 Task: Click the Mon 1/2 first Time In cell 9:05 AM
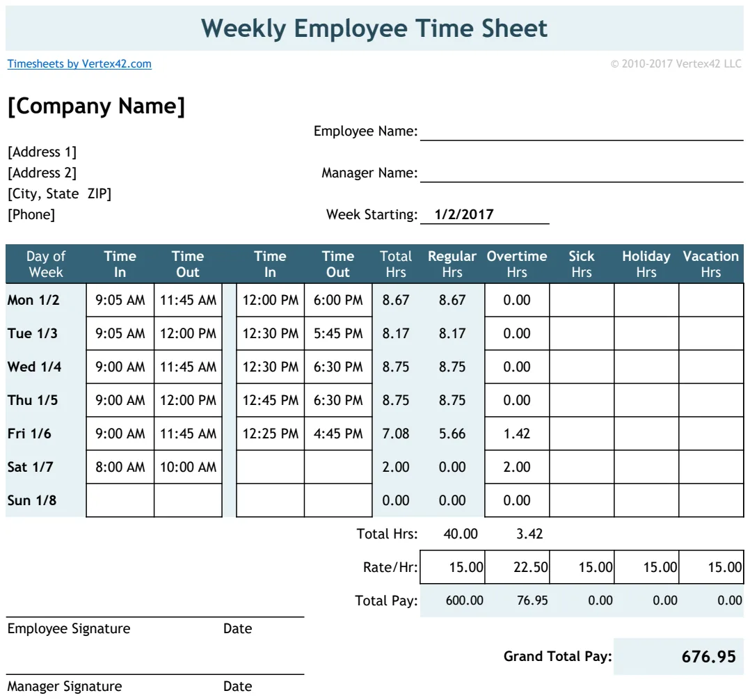pos(120,300)
